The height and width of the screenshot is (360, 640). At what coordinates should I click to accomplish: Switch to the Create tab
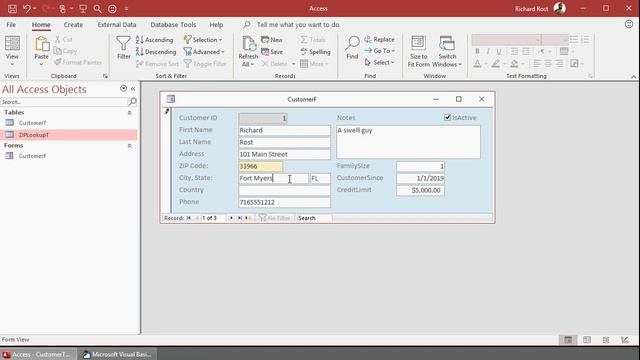[73, 24]
